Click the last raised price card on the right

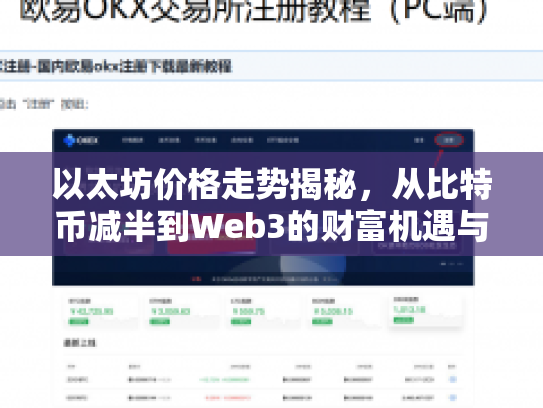[427, 310]
